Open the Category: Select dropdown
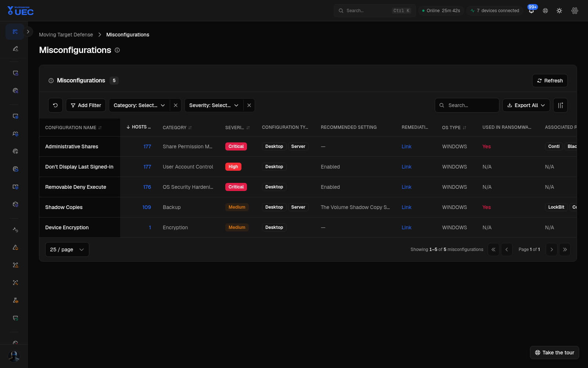 click(x=139, y=105)
